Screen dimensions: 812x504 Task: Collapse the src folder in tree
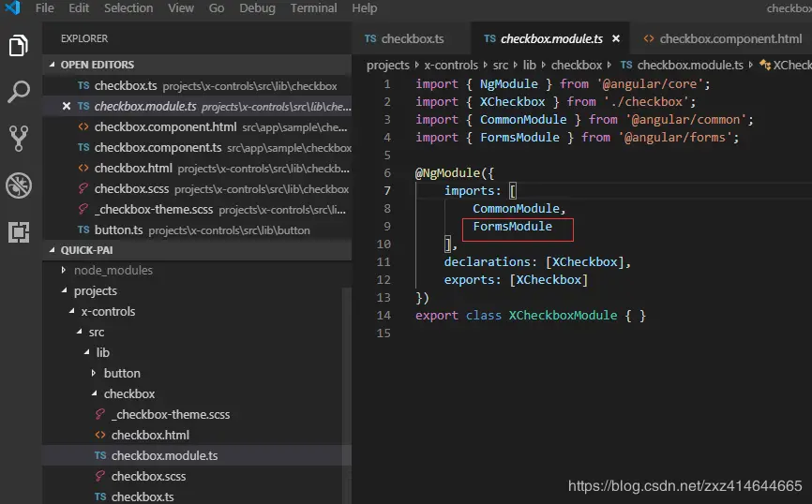(80, 332)
